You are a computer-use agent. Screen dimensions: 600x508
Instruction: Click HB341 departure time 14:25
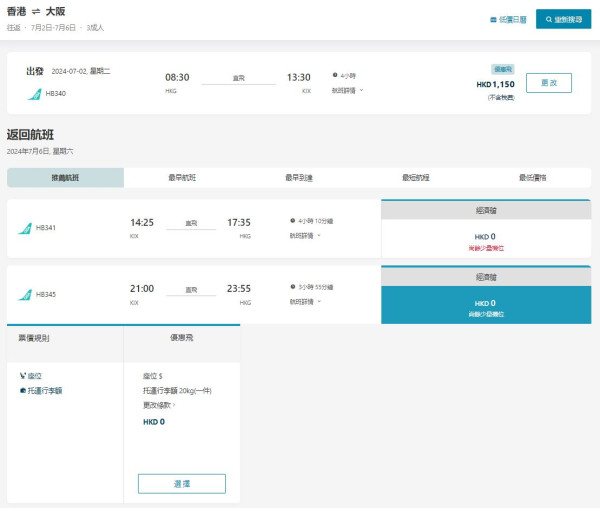point(142,223)
